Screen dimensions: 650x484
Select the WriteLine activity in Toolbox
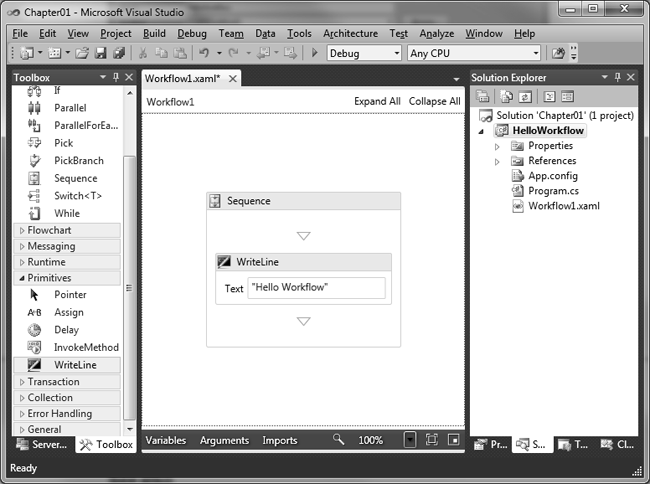click(68, 365)
